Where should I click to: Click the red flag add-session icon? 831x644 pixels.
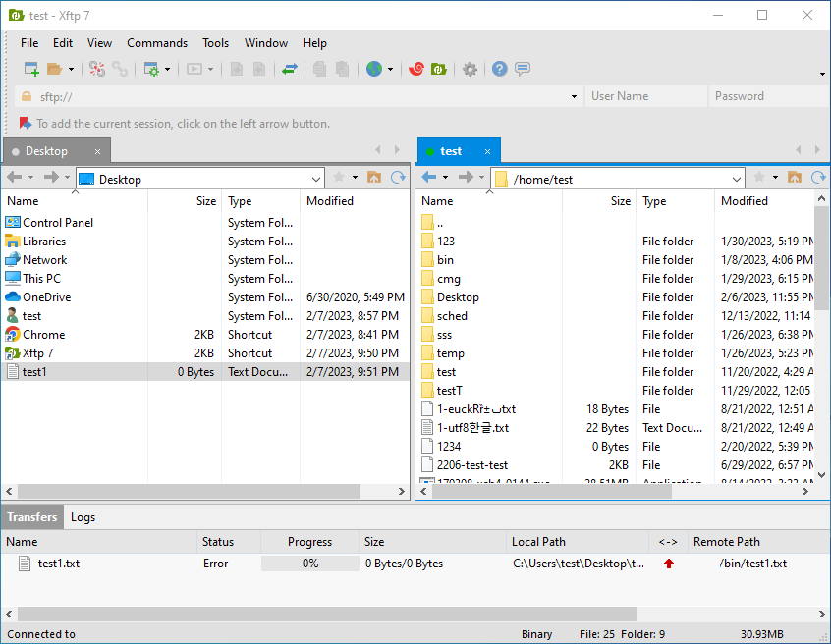[x=26, y=124]
